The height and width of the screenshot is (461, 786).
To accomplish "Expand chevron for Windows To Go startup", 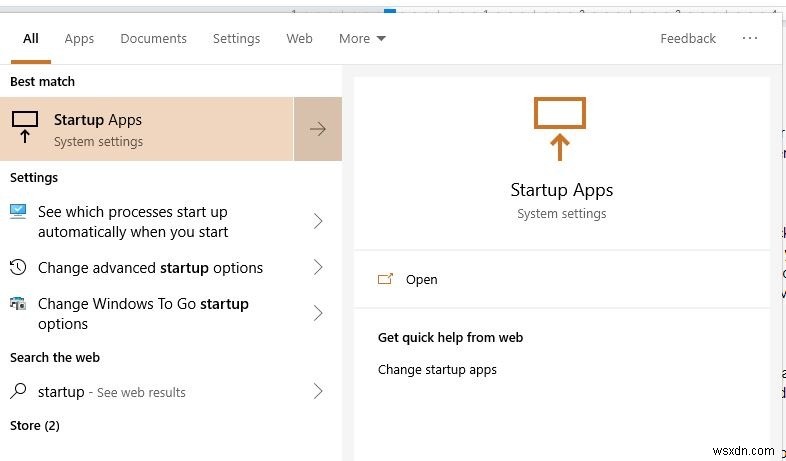I will pos(318,313).
